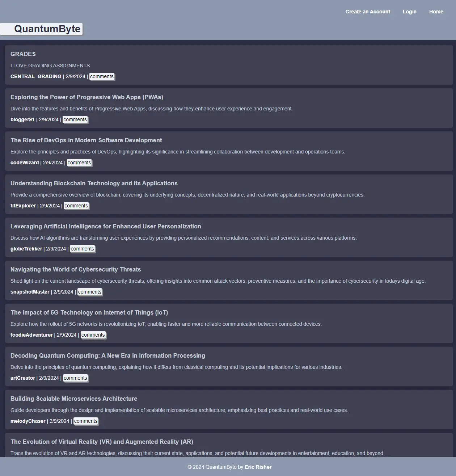Open comments for the 5G Technology post

pyautogui.click(x=93, y=335)
